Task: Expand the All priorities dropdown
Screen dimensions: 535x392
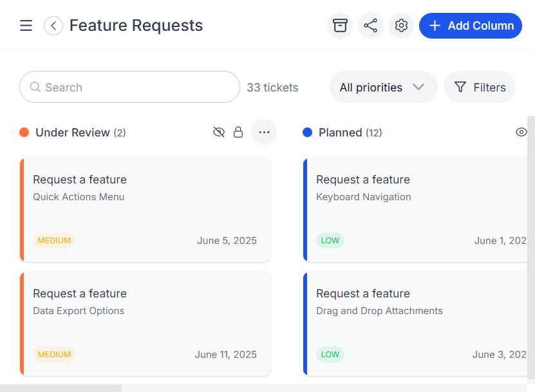Action: click(x=383, y=88)
